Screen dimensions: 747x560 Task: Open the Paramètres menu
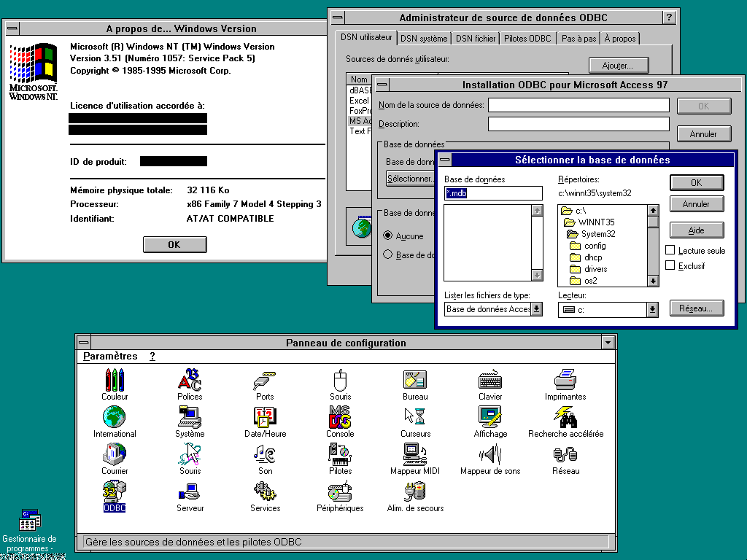[110, 357]
